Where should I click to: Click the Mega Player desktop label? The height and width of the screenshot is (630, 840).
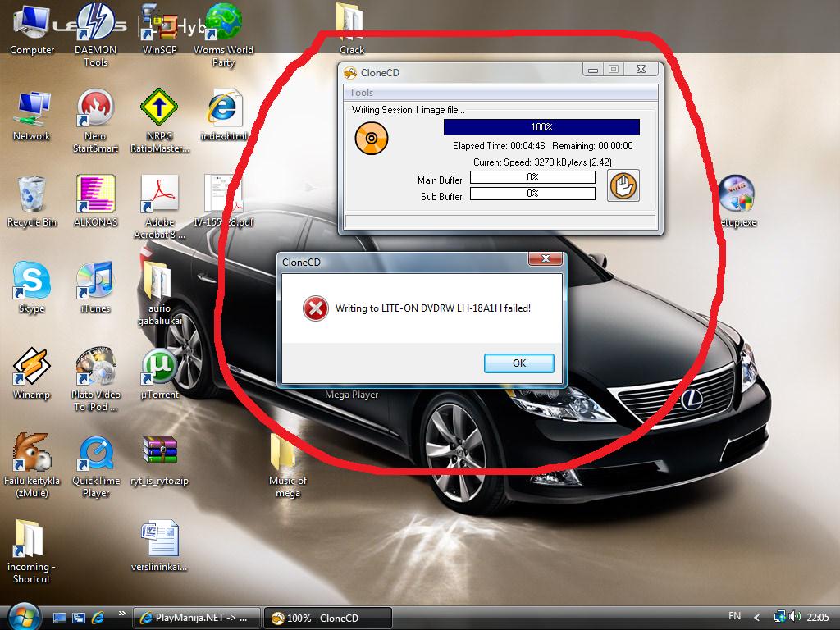click(351, 395)
